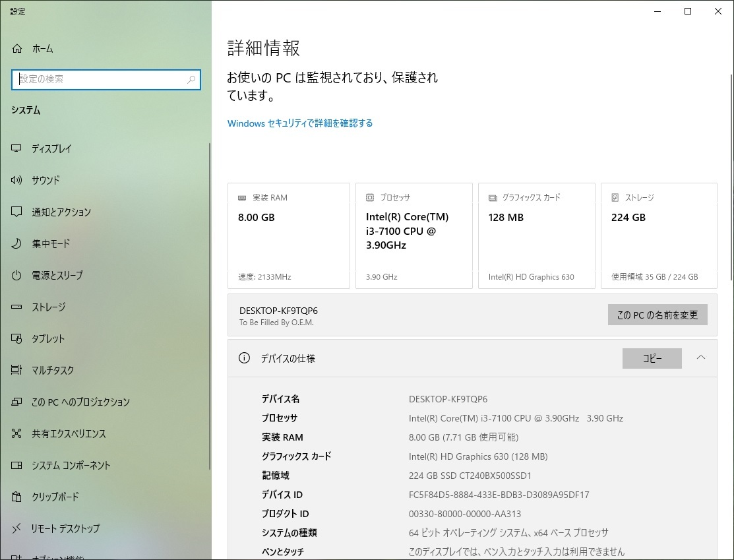Viewport: 734px width, 560px height.
Task: Click the Tablet icon in sidebar
Action: pyautogui.click(x=16, y=338)
